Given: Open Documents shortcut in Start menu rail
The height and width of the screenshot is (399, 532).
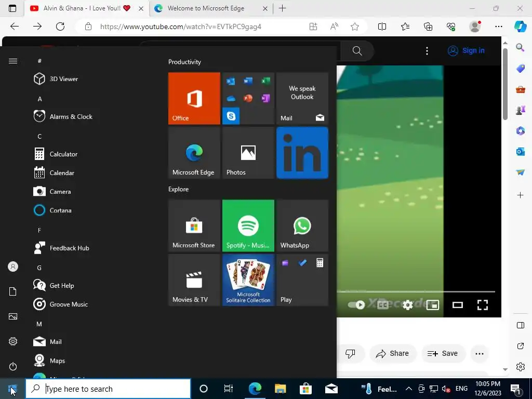Looking at the screenshot, I should pyautogui.click(x=13, y=291).
